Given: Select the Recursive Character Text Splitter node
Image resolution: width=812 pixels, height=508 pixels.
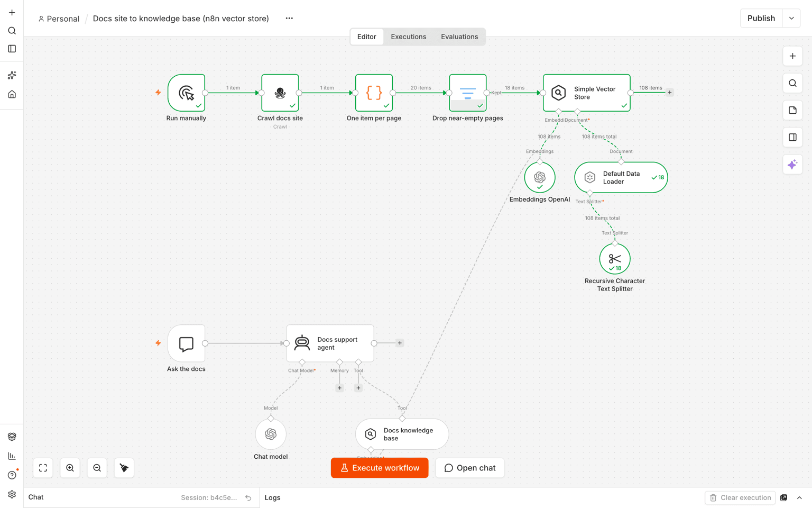Looking at the screenshot, I should (x=615, y=259).
